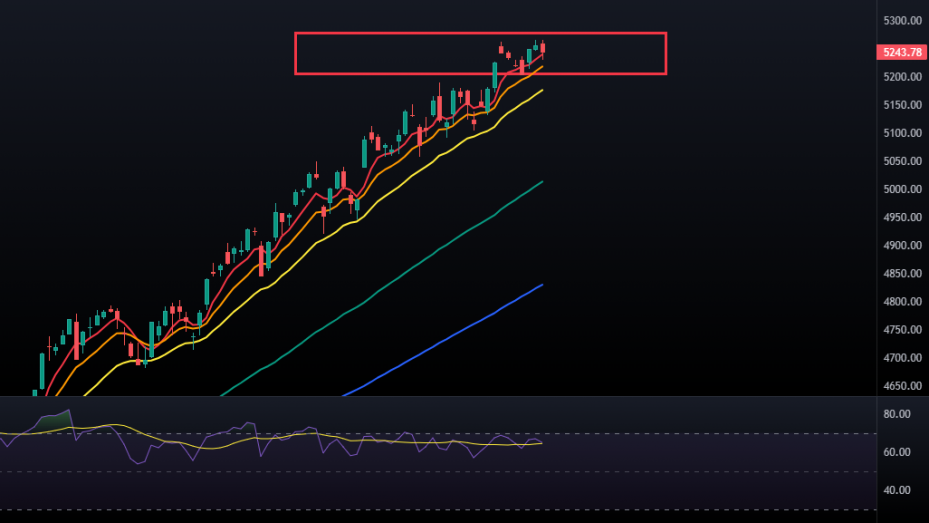Click the 4800.00 price axis label
The image size is (929, 523).
(x=902, y=301)
